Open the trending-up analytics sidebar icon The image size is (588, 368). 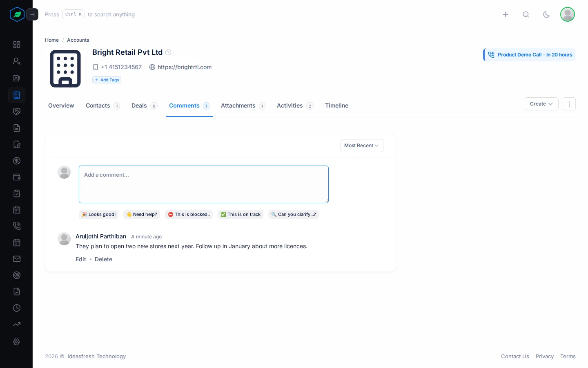[x=17, y=325]
